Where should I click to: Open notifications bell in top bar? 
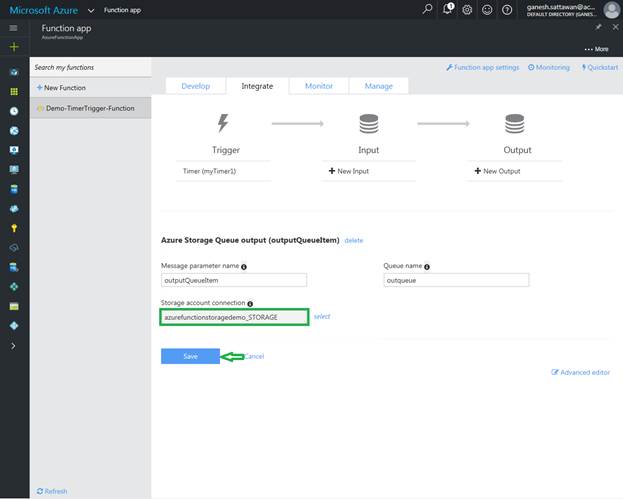pos(448,9)
